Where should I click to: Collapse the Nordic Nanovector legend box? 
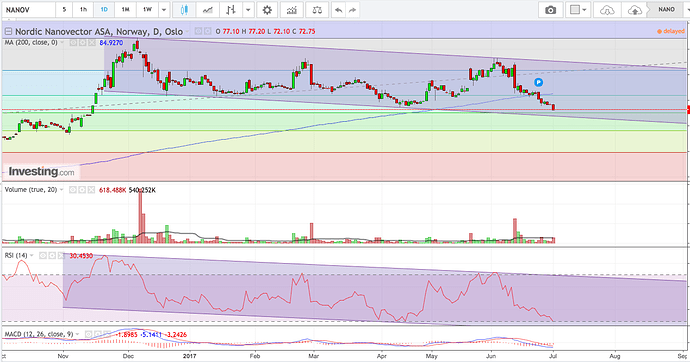8,31
